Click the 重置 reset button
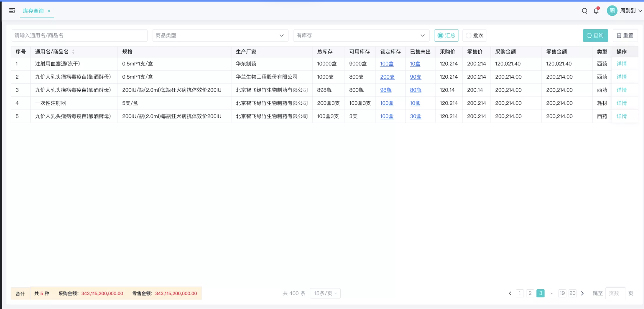Screen dimensions: 644x309 pos(625,35)
